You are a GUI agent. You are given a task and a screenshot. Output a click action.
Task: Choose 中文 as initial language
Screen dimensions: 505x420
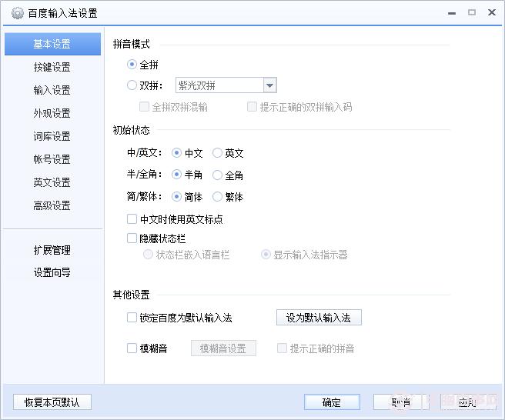(176, 153)
